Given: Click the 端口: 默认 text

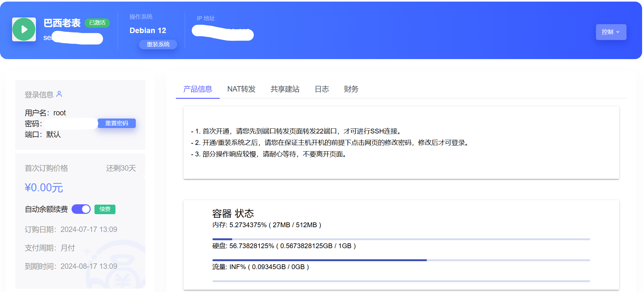Looking at the screenshot, I should pos(43,134).
